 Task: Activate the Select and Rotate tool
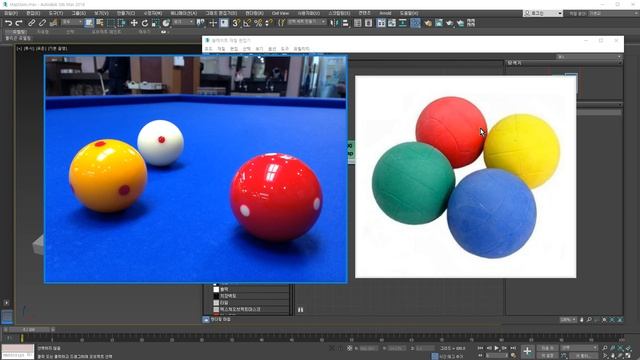point(144,23)
